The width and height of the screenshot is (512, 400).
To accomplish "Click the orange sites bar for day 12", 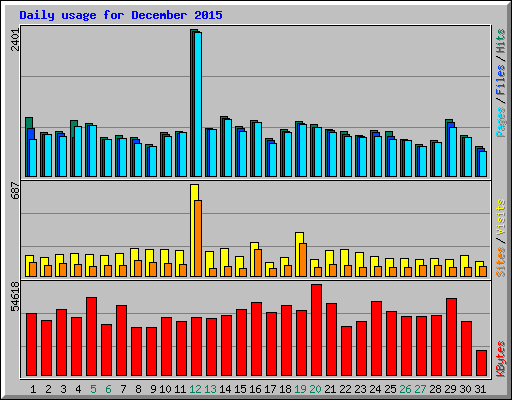I will click(x=198, y=238).
